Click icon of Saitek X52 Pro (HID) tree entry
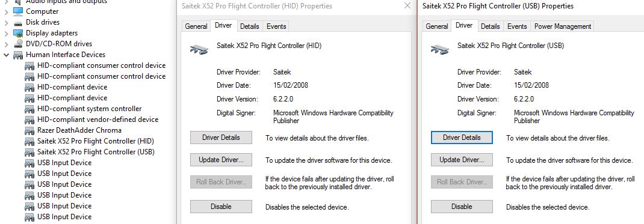644x224 pixels. coord(29,141)
